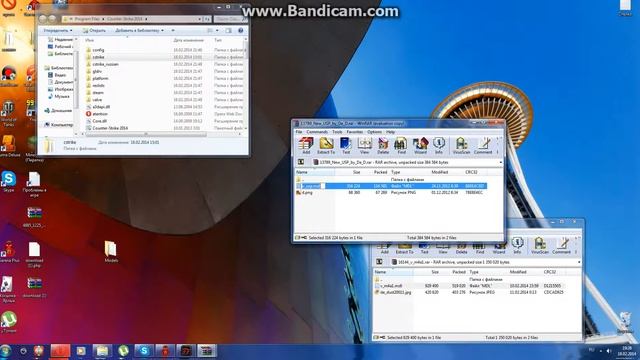Click Info icon in back WinRAR window
The height and width of the screenshot is (360, 640).
coord(517,245)
